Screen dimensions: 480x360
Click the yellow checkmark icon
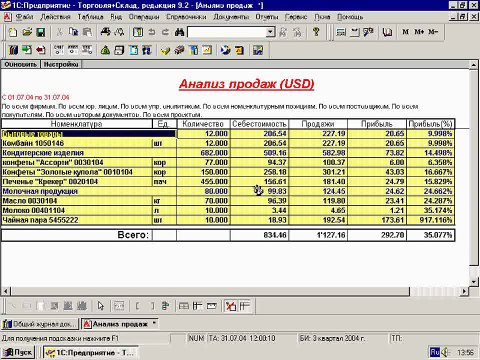[x=165, y=50]
